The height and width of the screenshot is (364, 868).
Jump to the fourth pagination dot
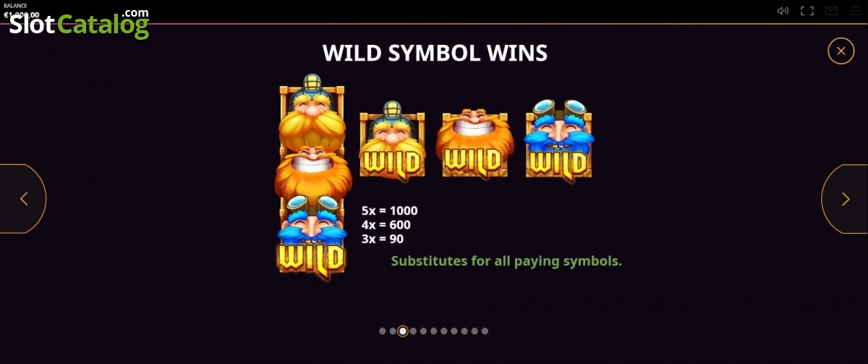413,331
